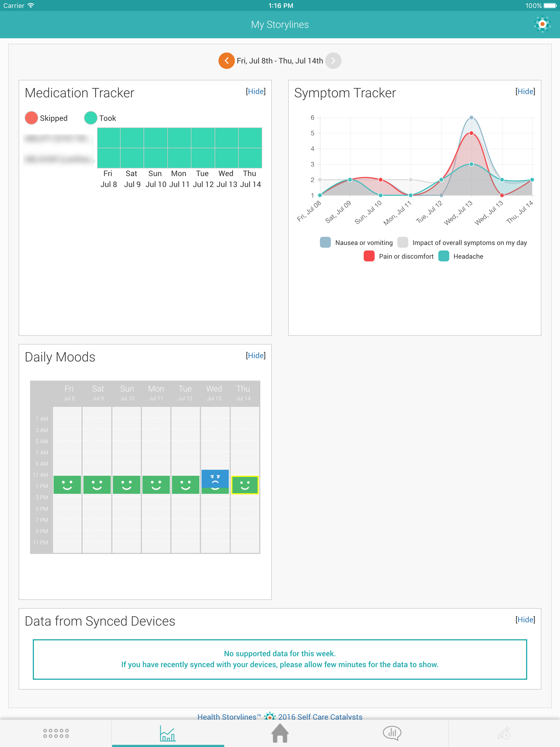Open the settings gear icon in header
The height and width of the screenshot is (747, 560).
click(x=542, y=24)
